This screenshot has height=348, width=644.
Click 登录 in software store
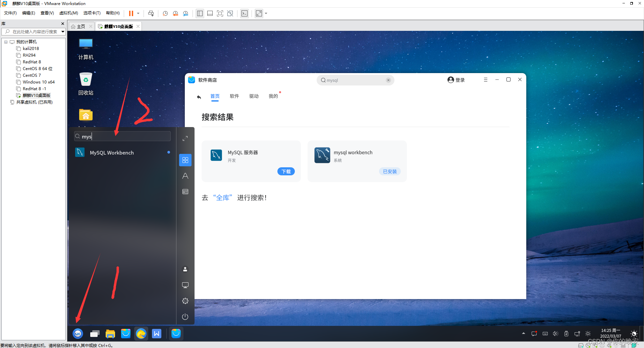[456, 80]
